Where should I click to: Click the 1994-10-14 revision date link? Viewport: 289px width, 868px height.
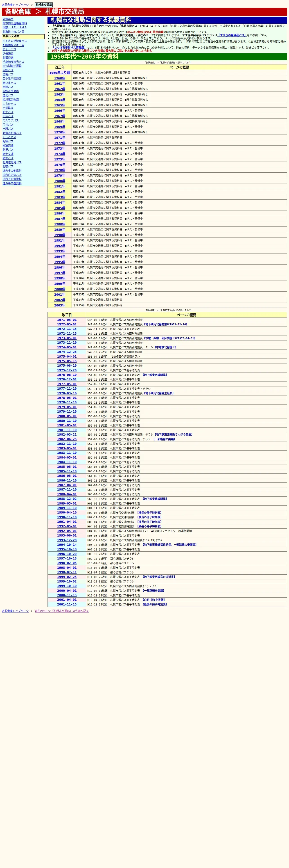(x=67, y=545)
